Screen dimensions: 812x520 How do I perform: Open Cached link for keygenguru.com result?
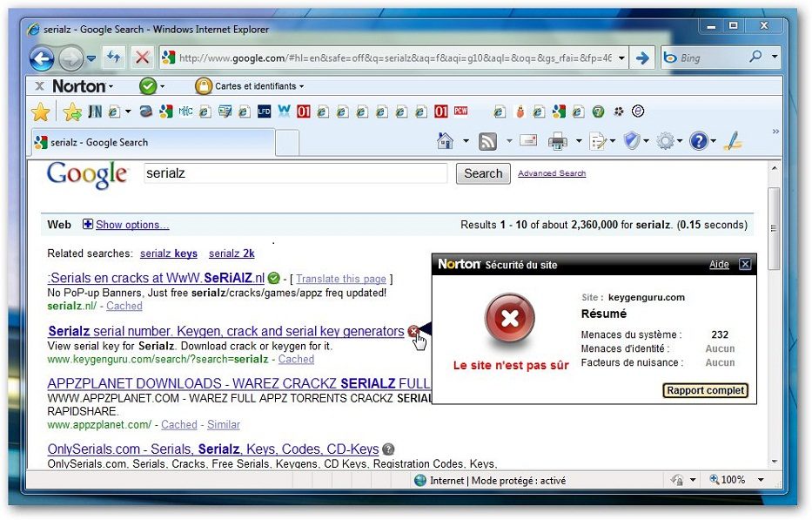[296, 359]
